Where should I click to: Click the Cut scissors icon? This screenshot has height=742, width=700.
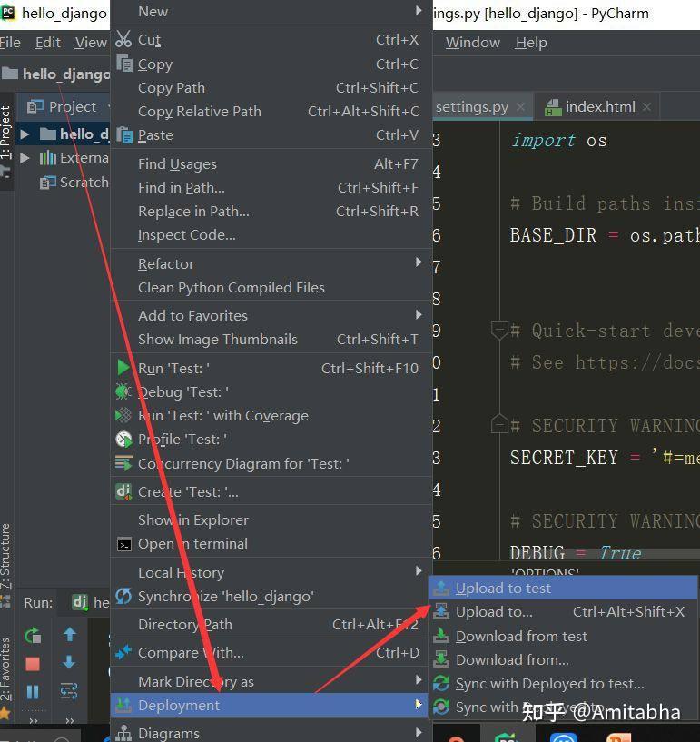tap(123, 39)
